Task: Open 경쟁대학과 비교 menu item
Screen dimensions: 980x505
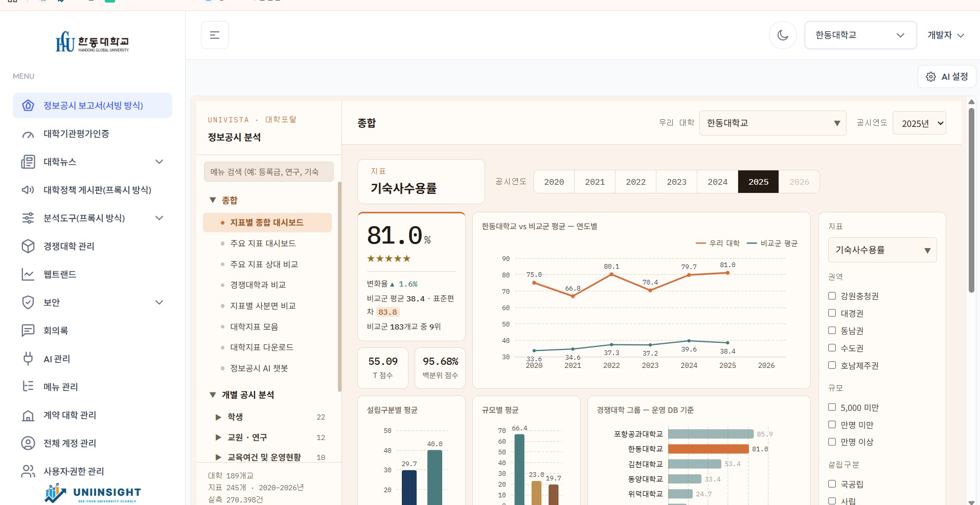Action: [x=258, y=285]
